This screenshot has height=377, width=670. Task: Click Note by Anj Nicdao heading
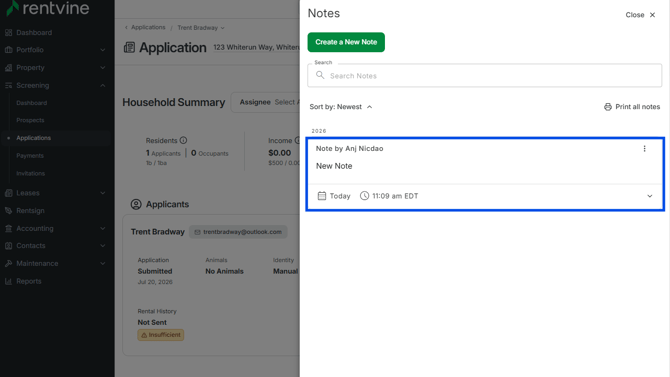point(349,149)
